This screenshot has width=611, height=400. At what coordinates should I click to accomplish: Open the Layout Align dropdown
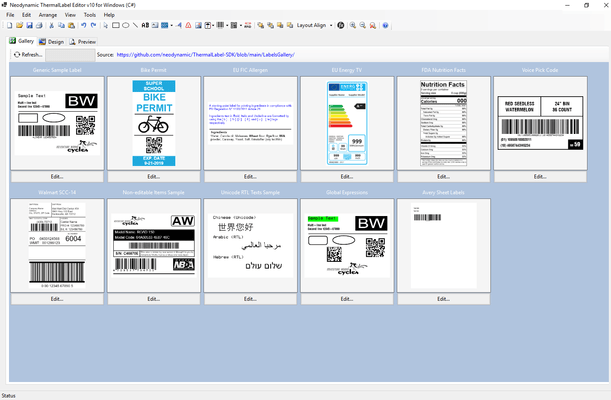pos(315,26)
